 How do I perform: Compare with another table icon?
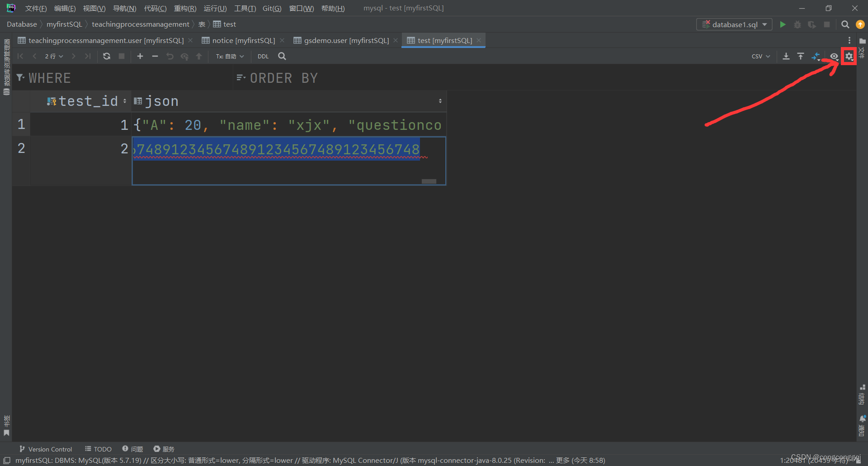click(816, 56)
